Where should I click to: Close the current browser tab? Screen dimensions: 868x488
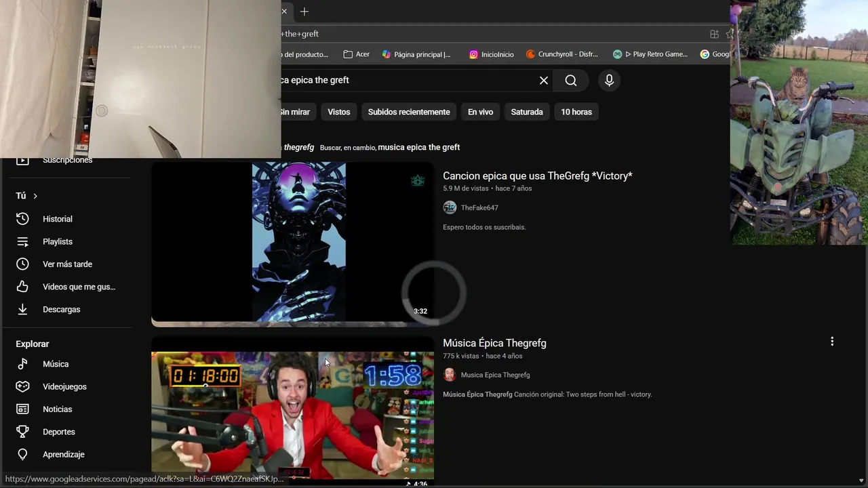click(284, 12)
